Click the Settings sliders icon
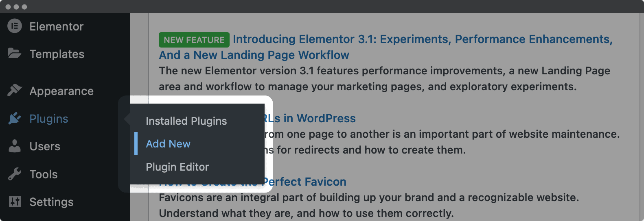 point(15,201)
